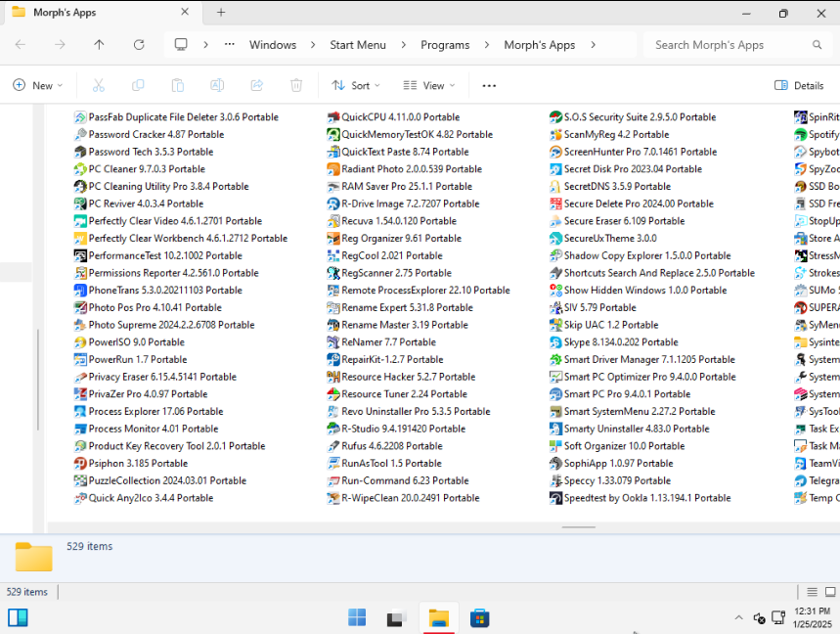This screenshot has width=840, height=634.
Task: Click the Share icon in toolbar
Action: [x=256, y=85]
